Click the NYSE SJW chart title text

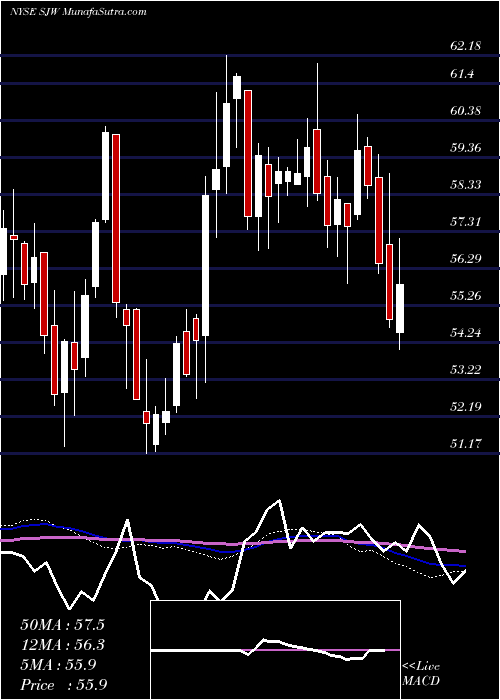pos(78,12)
